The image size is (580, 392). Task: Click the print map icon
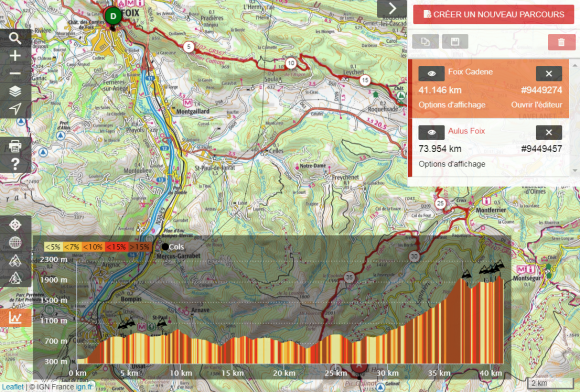click(15, 146)
